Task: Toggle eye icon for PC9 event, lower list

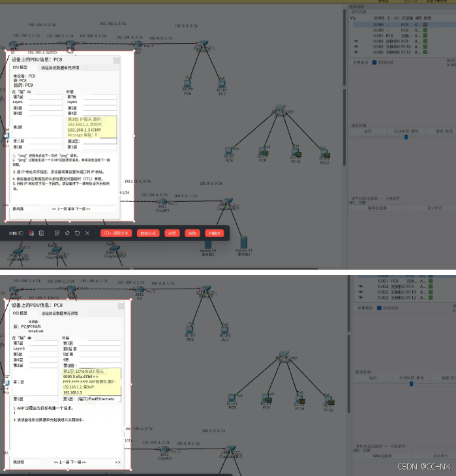Action: click(x=361, y=287)
